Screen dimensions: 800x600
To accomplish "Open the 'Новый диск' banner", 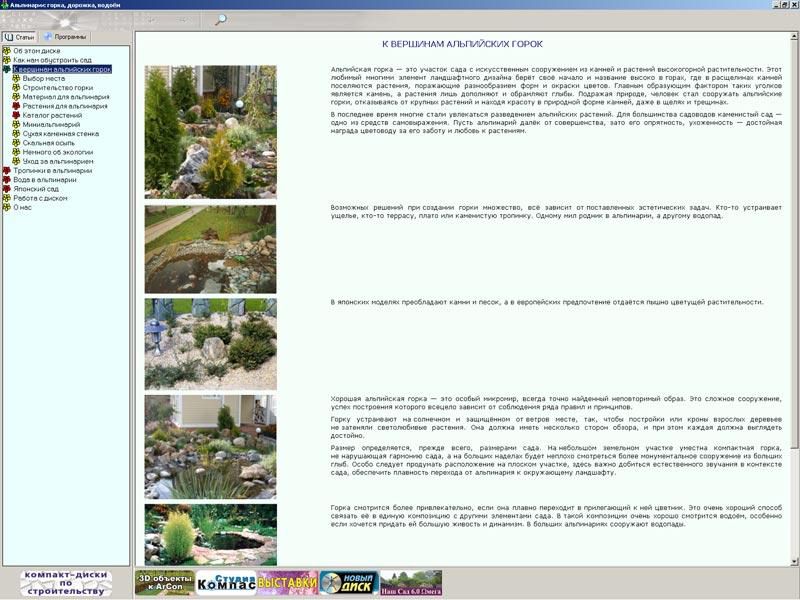I will pyautogui.click(x=348, y=583).
